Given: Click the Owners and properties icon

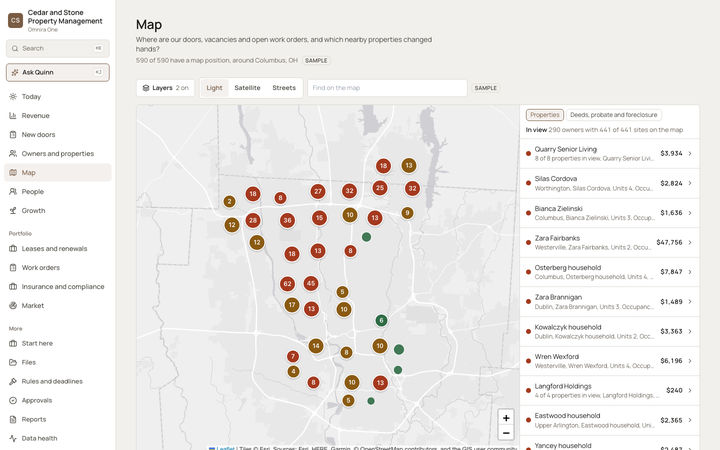Looking at the screenshot, I should pos(13,153).
